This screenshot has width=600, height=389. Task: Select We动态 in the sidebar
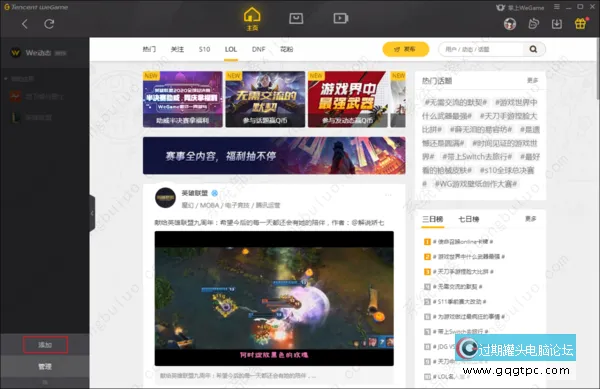(45, 53)
